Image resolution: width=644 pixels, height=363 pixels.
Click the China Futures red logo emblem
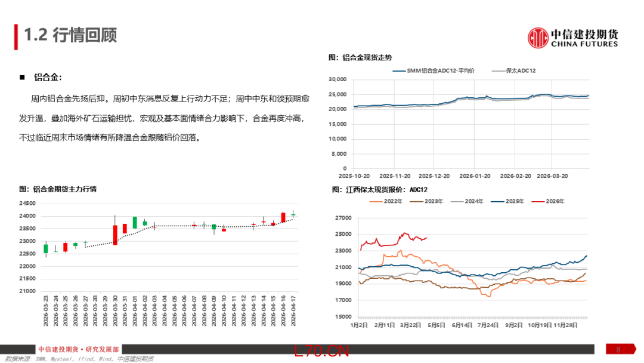[538, 38]
